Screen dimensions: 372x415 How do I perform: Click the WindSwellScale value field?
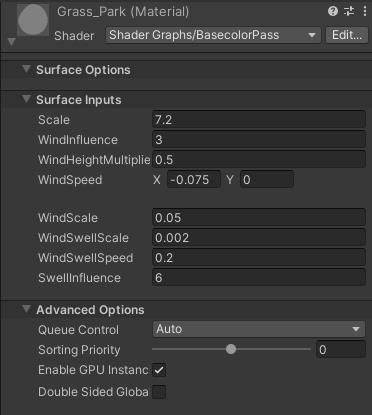click(x=259, y=238)
